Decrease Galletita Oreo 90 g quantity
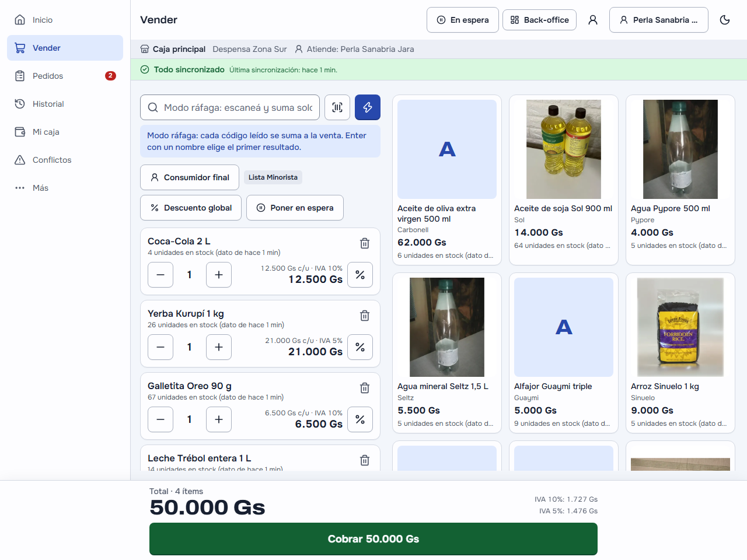Viewport: 747px width, 560px height. pyautogui.click(x=160, y=419)
